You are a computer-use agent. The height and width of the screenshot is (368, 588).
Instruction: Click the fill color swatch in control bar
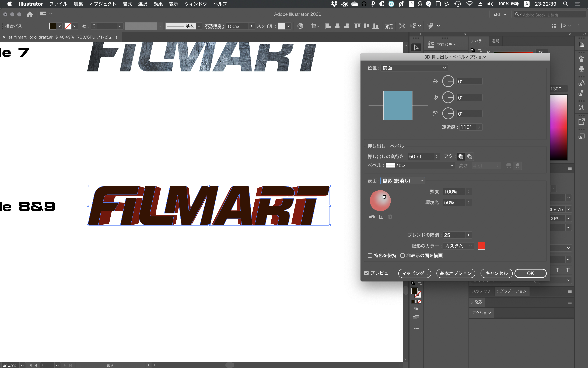(52, 26)
